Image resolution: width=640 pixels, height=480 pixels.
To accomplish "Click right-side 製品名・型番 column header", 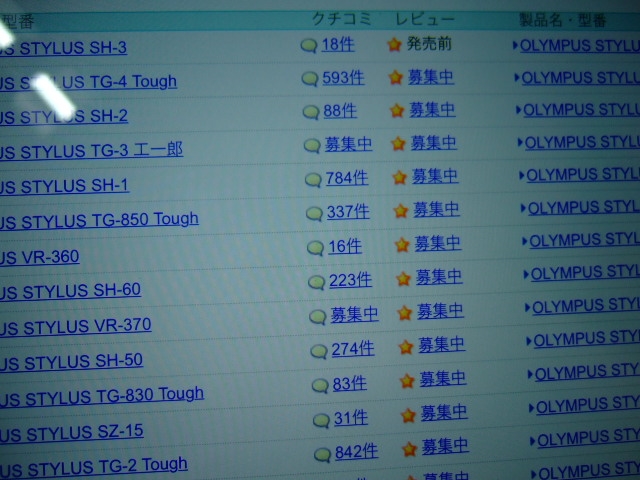I will (x=562, y=20).
